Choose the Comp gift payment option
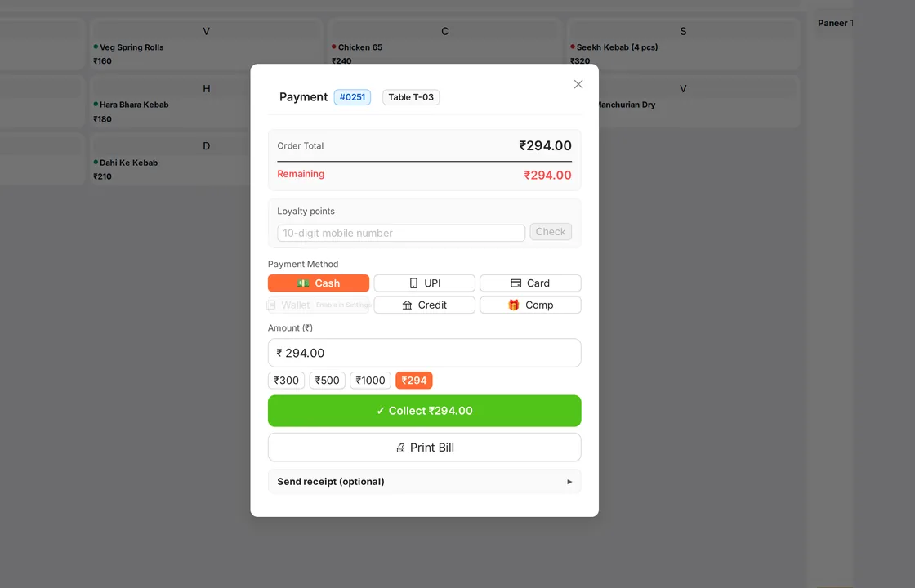The width and height of the screenshot is (915, 588). (x=530, y=305)
